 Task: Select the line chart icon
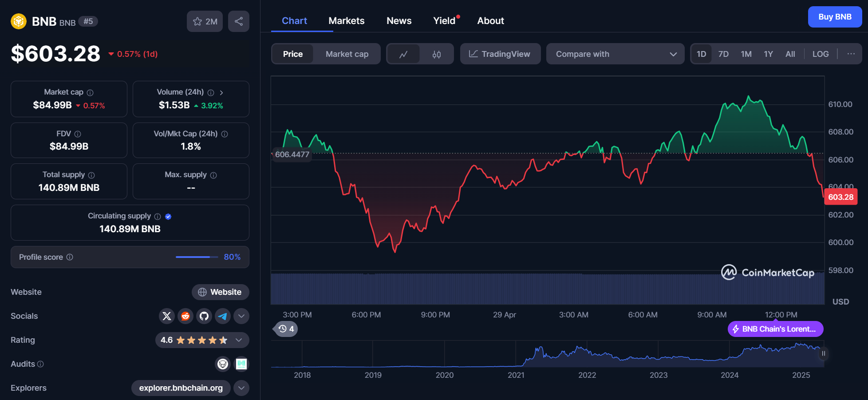pyautogui.click(x=404, y=54)
